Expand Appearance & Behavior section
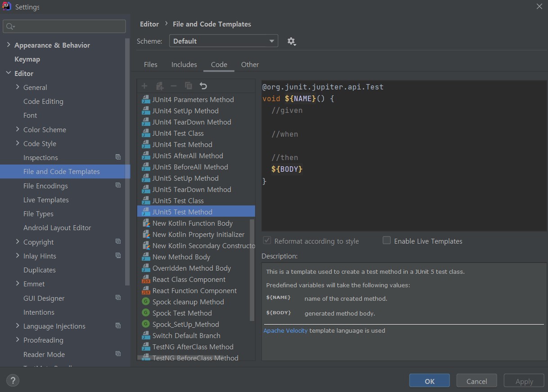 pyautogui.click(x=9, y=45)
